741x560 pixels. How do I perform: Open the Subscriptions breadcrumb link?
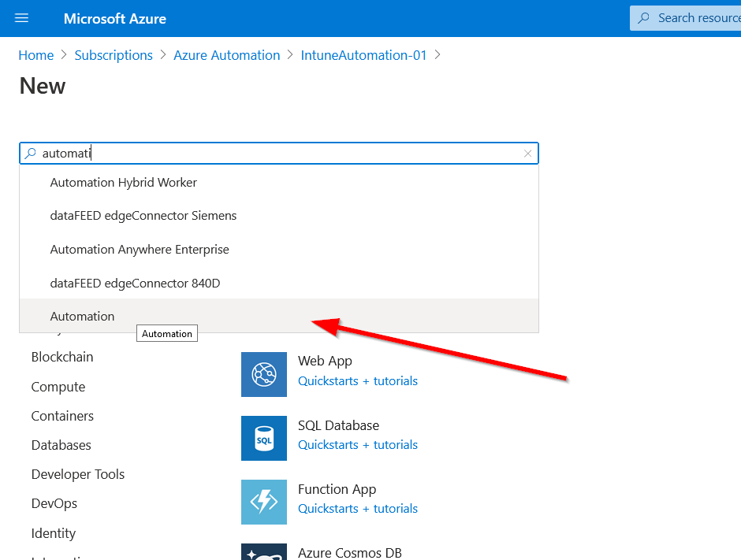point(114,55)
